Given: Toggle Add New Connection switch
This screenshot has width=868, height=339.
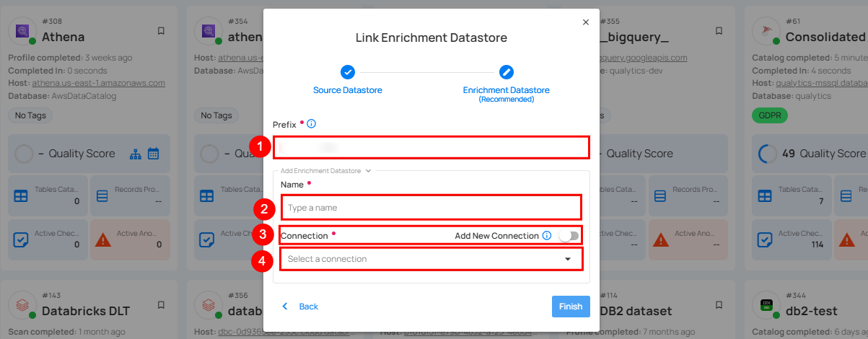Looking at the screenshot, I should 569,236.
